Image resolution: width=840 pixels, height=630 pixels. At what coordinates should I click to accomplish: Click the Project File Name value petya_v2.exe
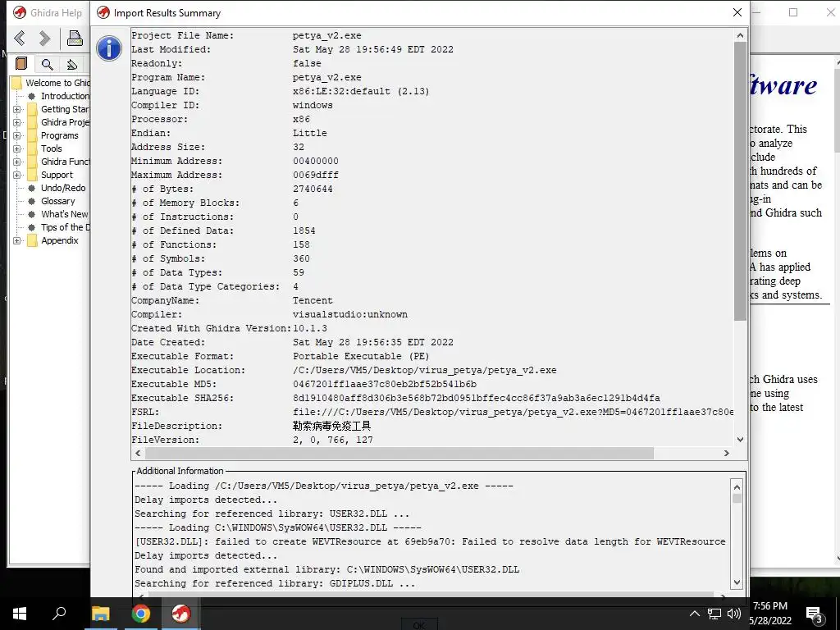coord(326,35)
